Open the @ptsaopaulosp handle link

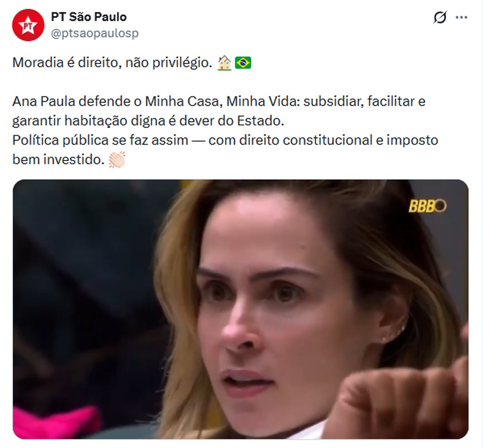pyautogui.click(x=95, y=33)
